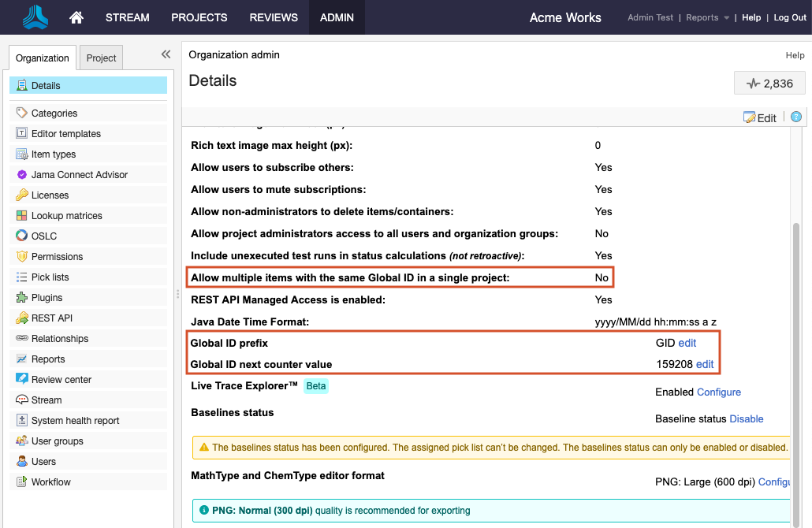Edit the Global ID prefix
812x528 pixels.
[x=687, y=344]
